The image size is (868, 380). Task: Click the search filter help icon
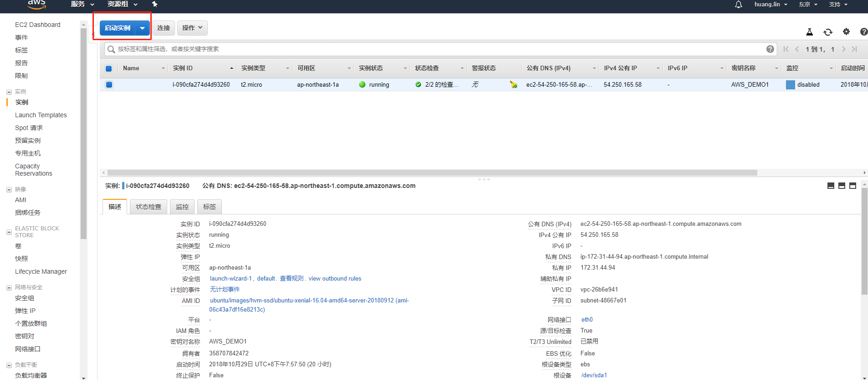[770, 49]
